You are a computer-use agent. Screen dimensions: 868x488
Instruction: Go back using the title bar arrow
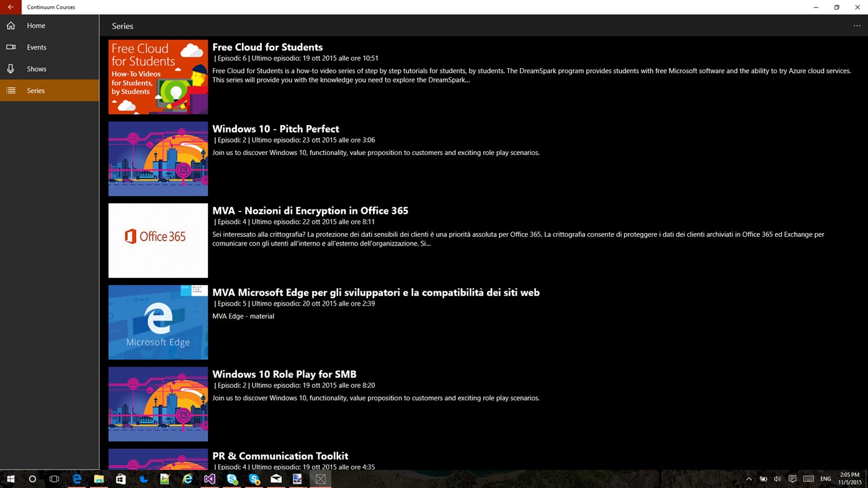click(x=11, y=7)
